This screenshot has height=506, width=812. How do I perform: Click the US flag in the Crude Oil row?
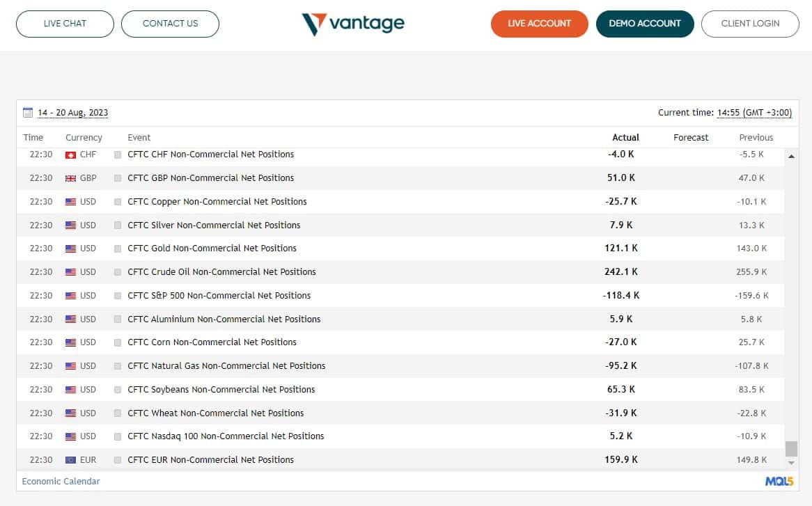[x=70, y=272]
